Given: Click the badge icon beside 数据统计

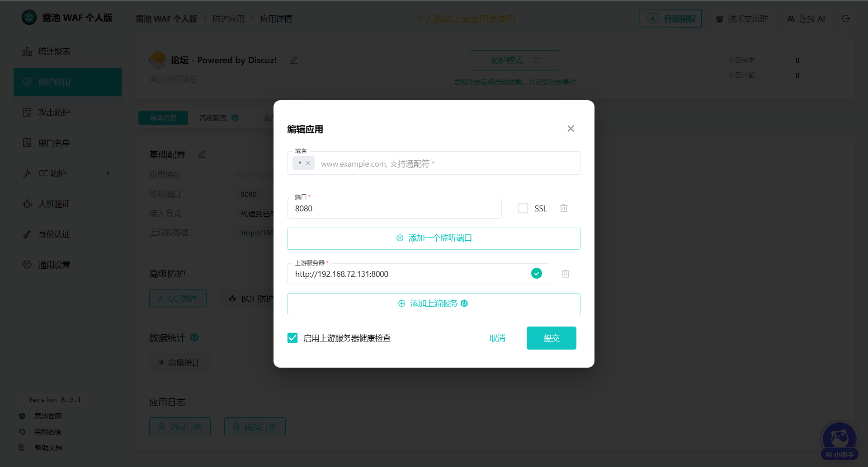Looking at the screenshot, I should pos(195,337).
